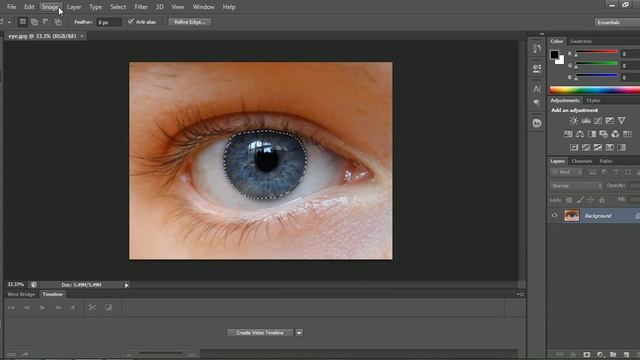Pick a color from the spectrum ramp

point(595,90)
